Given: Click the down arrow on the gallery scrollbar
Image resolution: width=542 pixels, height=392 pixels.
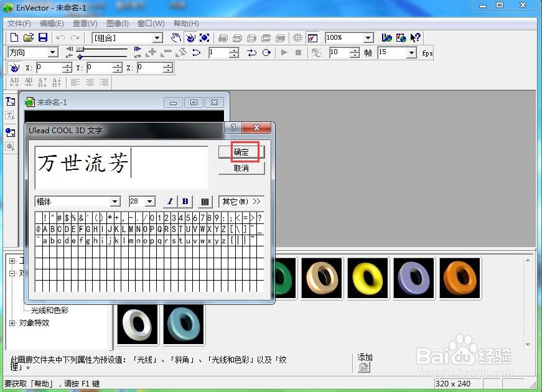Looking at the screenshot, I should click(x=528, y=344).
